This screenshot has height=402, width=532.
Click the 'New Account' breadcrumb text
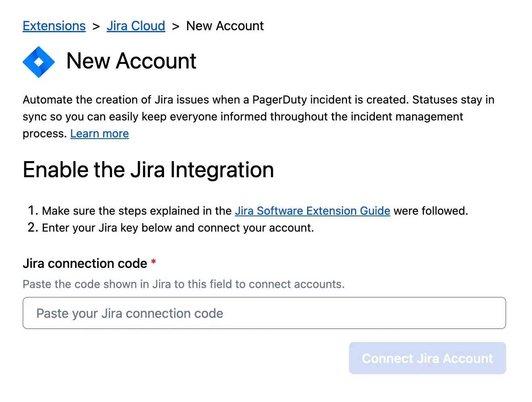(x=225, y=26)
